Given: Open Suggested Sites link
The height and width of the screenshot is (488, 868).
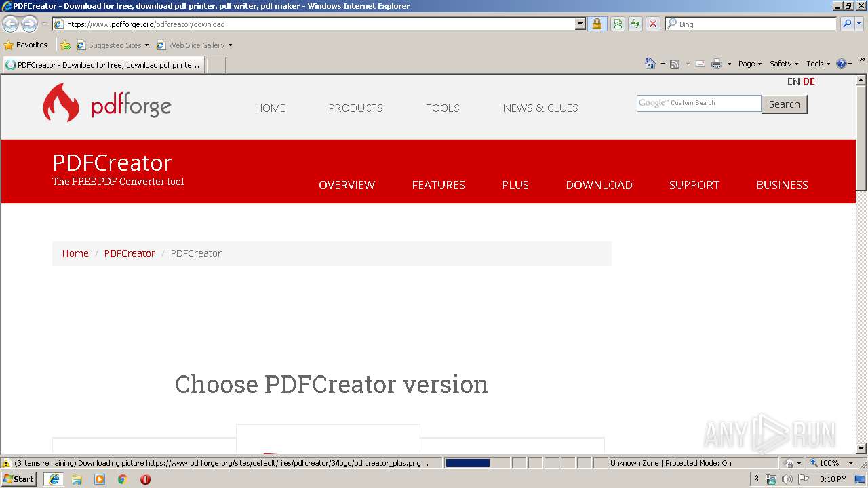Looking at the screenshot, I should click(x=112, y=45).
